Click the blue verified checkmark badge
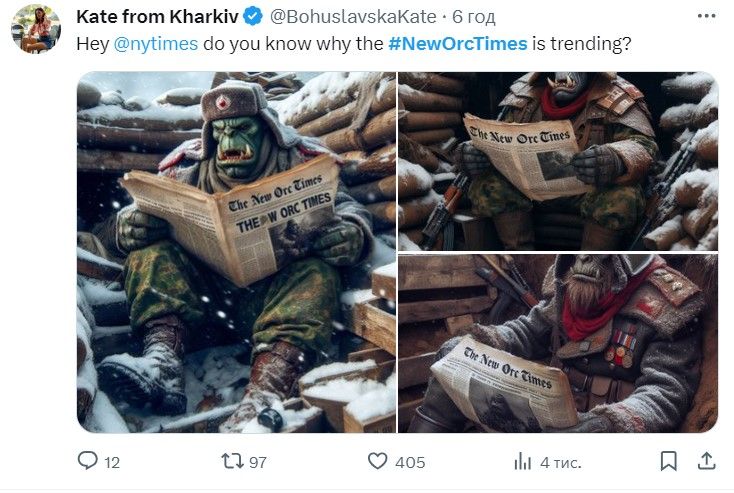 (253, 17)
